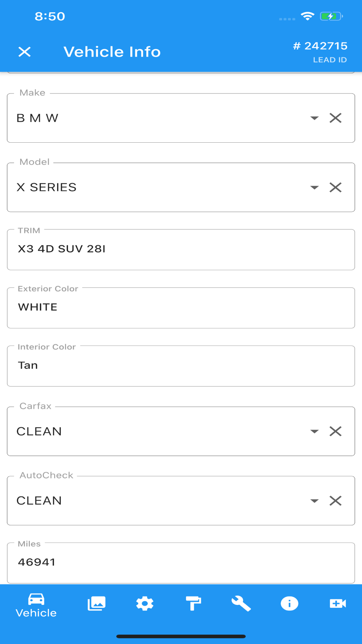The width and height of the screenshot is (362, 644).
Task: Clear the Carfax CLEAN selection
Action: [336, 431]
